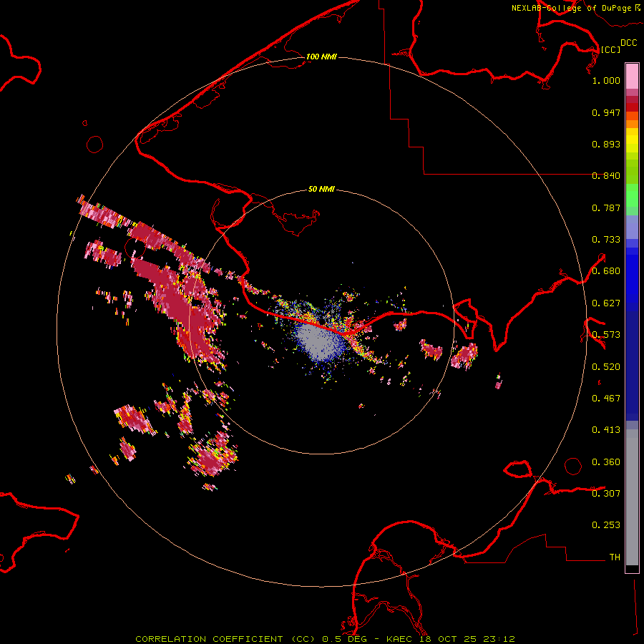Pick the bright green segment of the color bar
Screen dimensions: 644x644
click(x=632, y=195)
